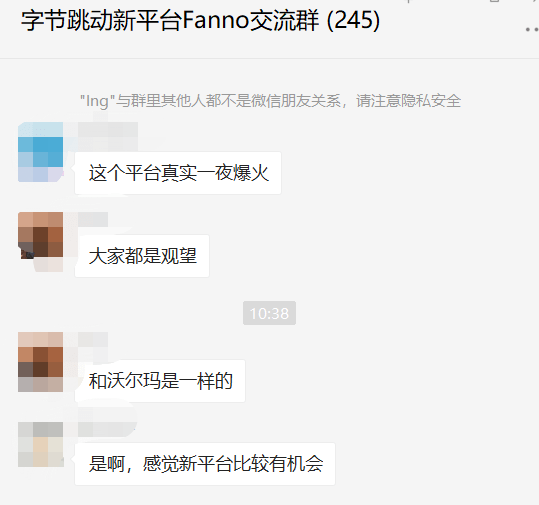
Task: Select the message 这个平台真实一夜爆火
Action: point(178,173)
